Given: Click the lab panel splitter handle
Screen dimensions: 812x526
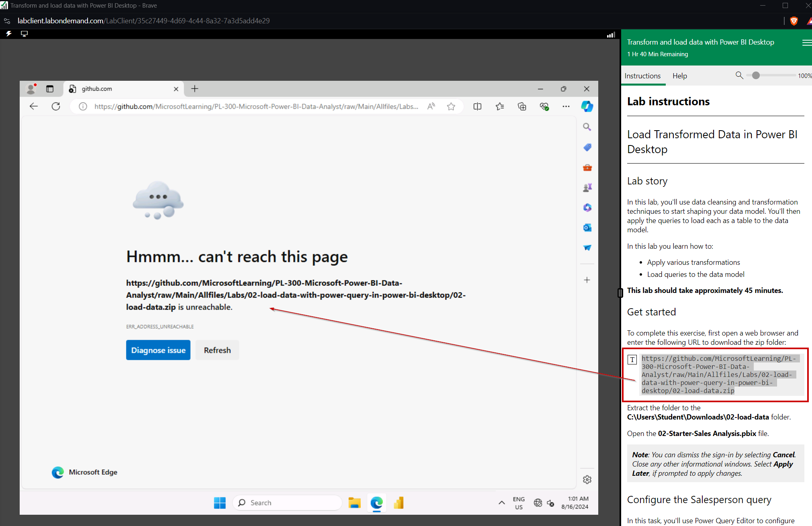Looking at the screenshot, I should click(620, 293).
